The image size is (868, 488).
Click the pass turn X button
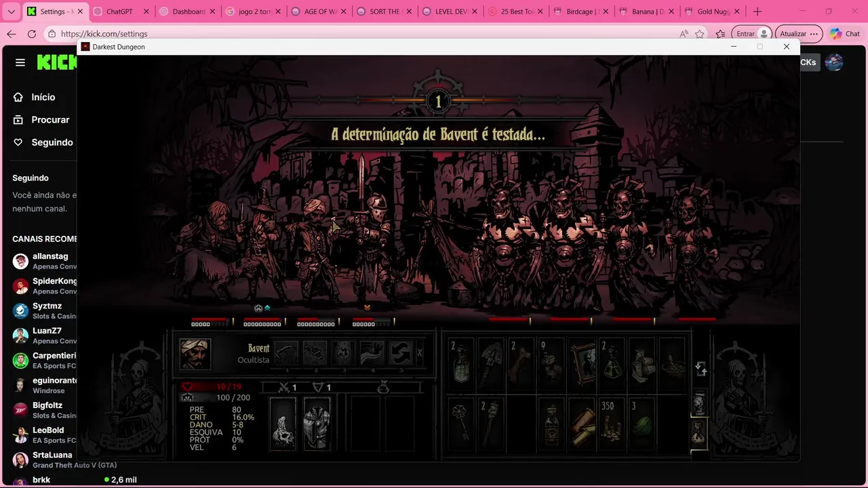tap(419, 353)
